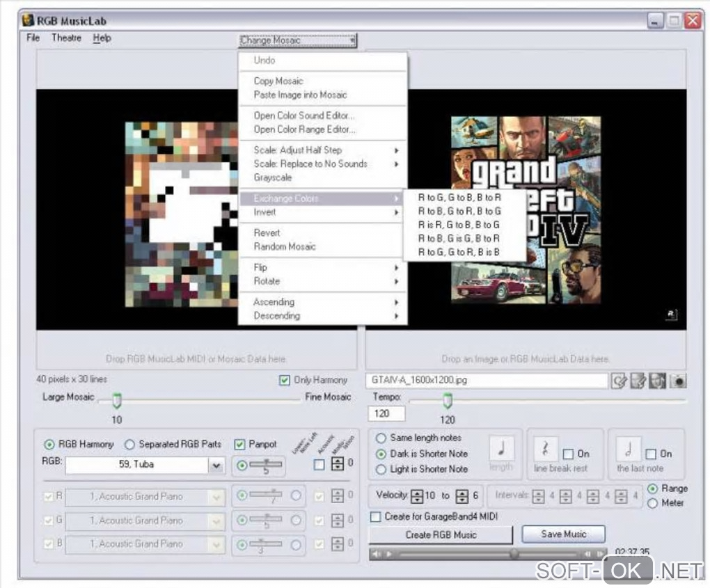
Task: Click the quarter note length icon
Action: pyautogui.click(x=502, y=449)
